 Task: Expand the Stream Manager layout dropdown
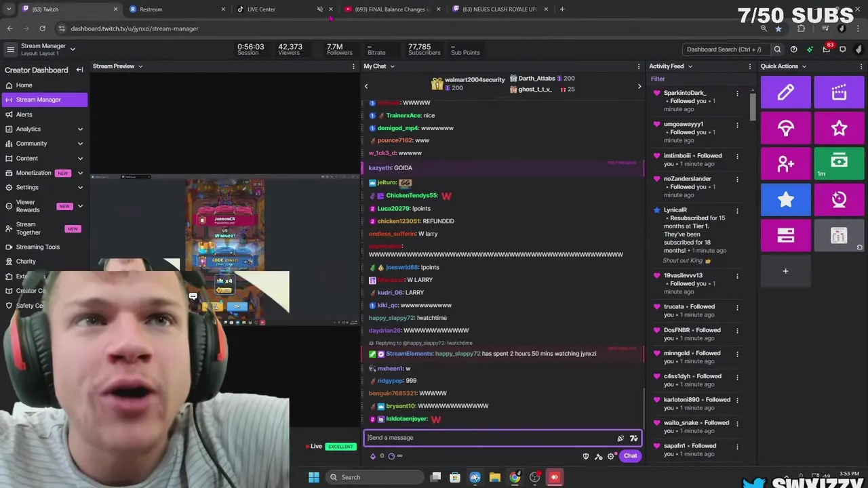point(73,49)
